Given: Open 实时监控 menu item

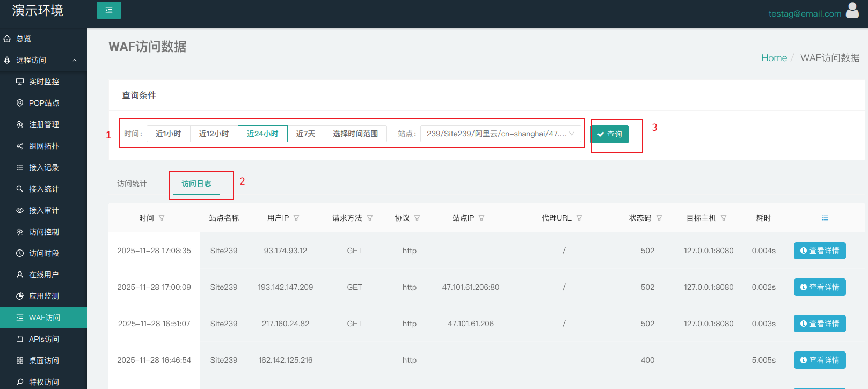Looking at the screenshot, I should tap(43, 82).
